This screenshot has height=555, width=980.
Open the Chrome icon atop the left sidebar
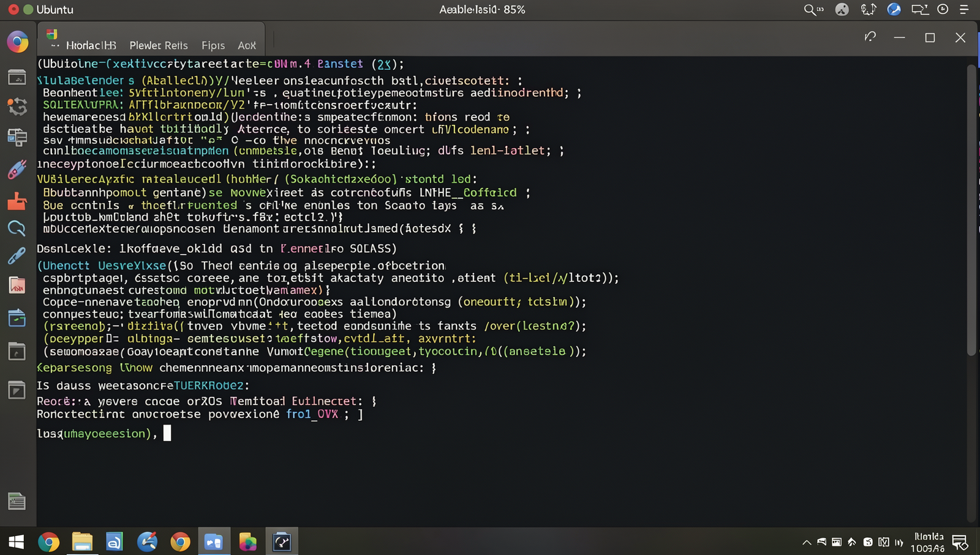(18, 42)
